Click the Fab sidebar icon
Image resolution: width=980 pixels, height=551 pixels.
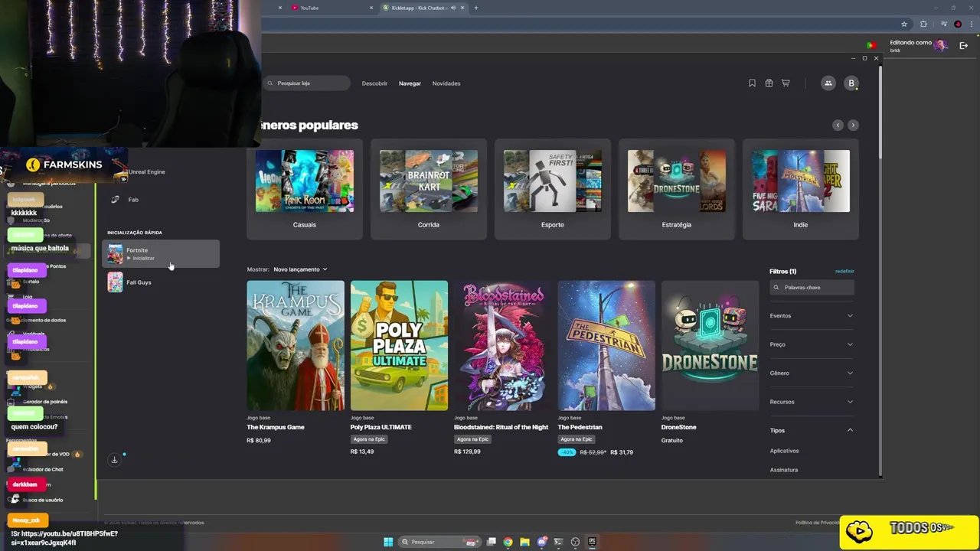(x=115, y=200)
